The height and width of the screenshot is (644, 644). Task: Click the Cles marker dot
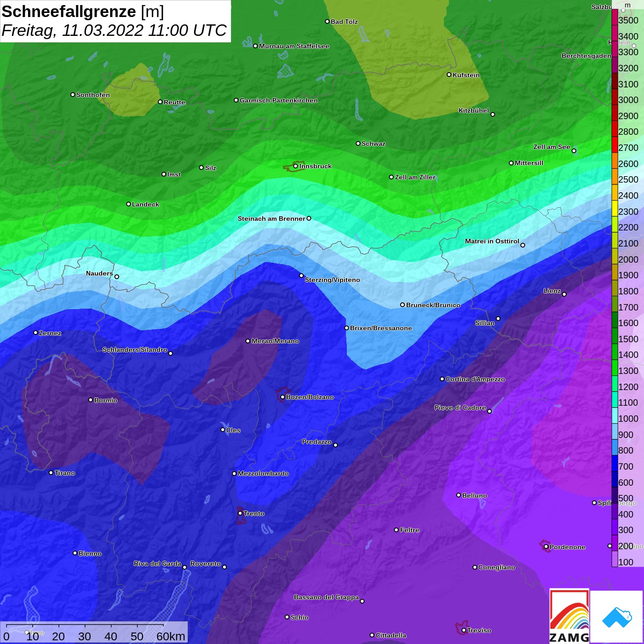tap(223, 430)
